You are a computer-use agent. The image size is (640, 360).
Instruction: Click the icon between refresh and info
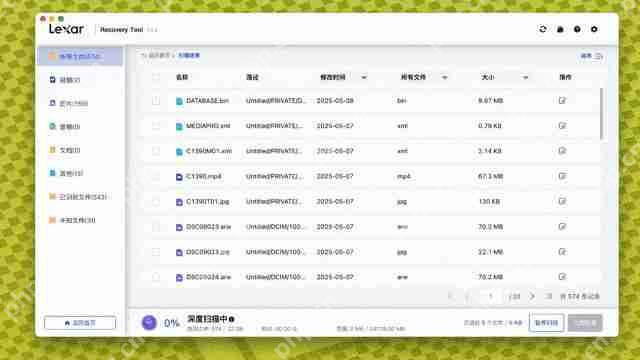click(x=560, y=29)
